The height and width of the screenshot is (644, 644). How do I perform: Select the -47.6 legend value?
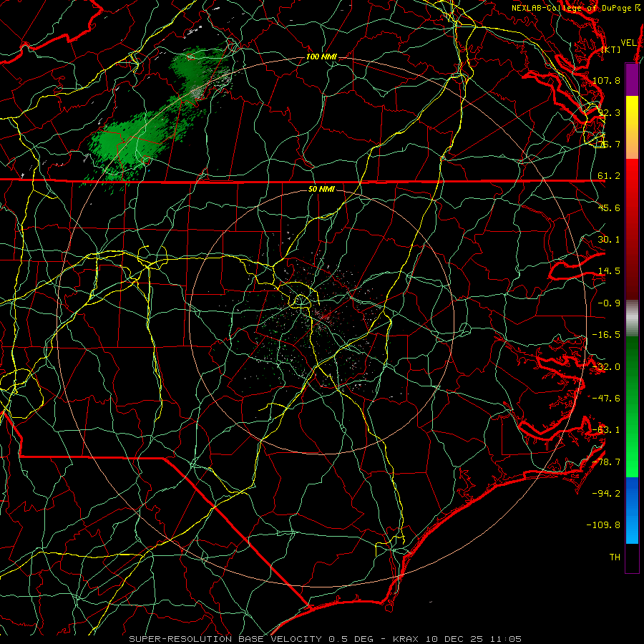click(606, 399)
